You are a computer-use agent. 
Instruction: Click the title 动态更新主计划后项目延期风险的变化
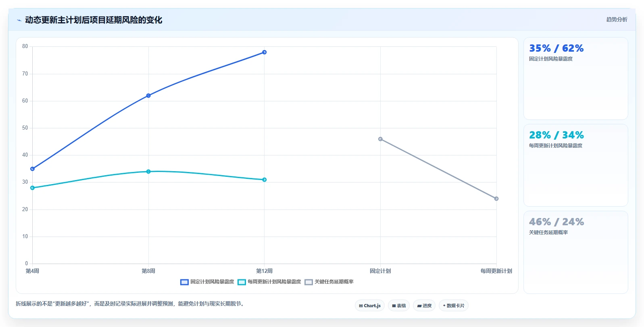tap(94, 20)
